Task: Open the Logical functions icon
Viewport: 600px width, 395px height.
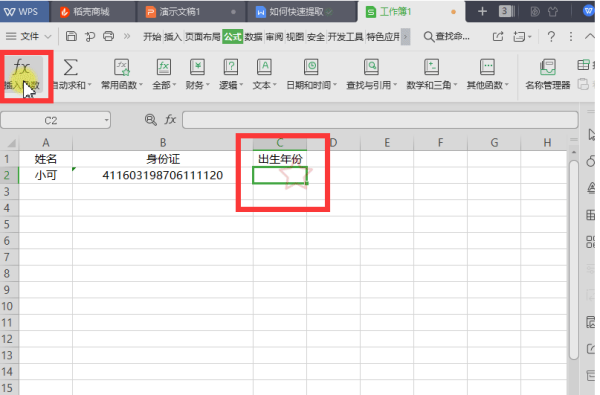Action: (231, 67)
